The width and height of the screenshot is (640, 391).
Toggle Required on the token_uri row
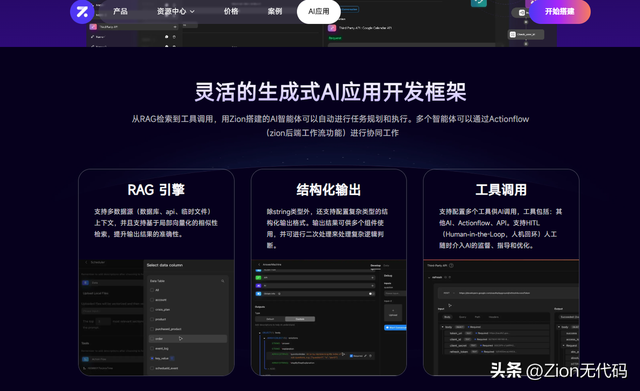(x=476, y=333)
